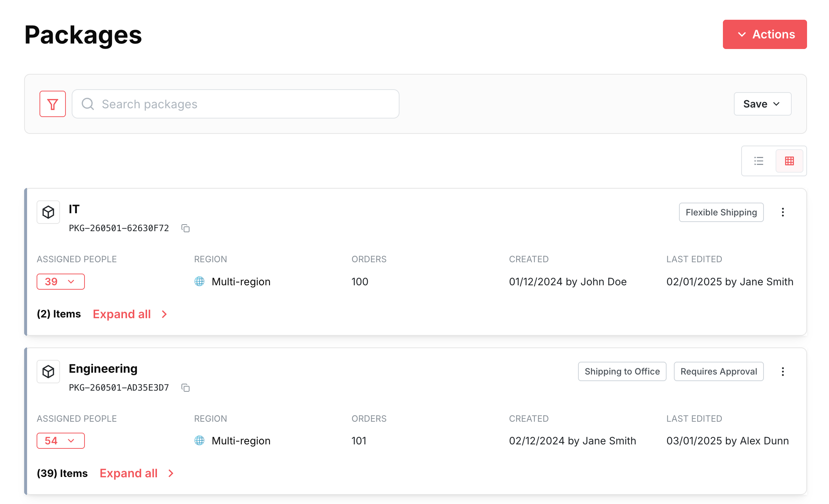Screen dimensions: 829x504
Task: Expand all items in Engineering package
Action: click(137, 473)
